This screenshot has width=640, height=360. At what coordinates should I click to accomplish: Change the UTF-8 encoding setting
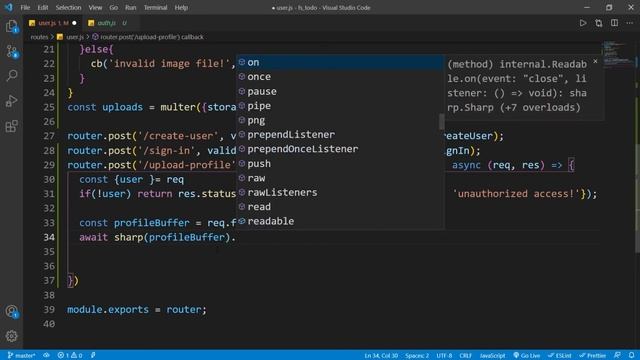click(444, 356)
